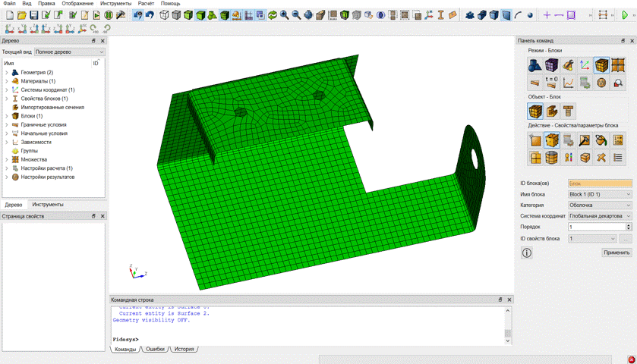This screenshot has height=364, width=637.
Task: Select the Blocks mode icon
Action: (601, 65)
